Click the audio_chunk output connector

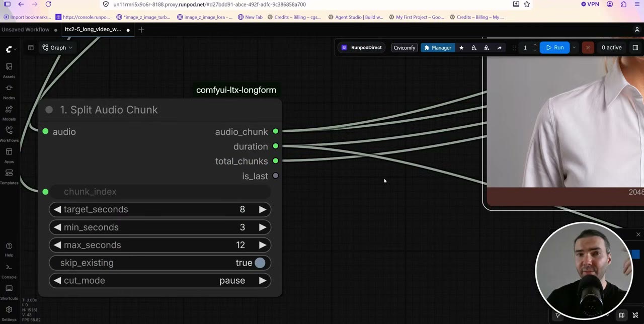tap(275, 131)
